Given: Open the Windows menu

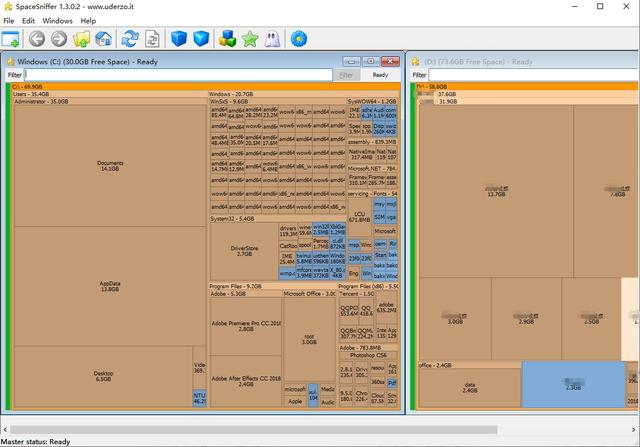Looking at the screenshot, I should coord(57,20).
